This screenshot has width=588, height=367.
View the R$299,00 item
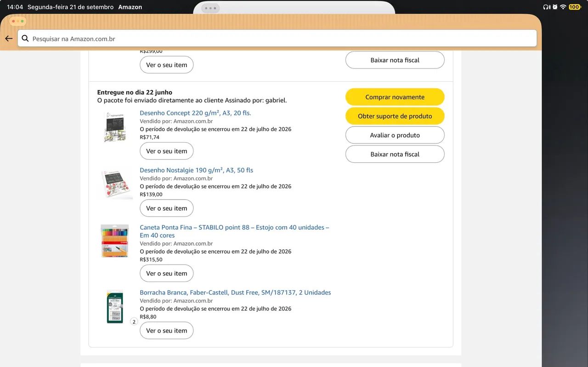coord(167,65)
